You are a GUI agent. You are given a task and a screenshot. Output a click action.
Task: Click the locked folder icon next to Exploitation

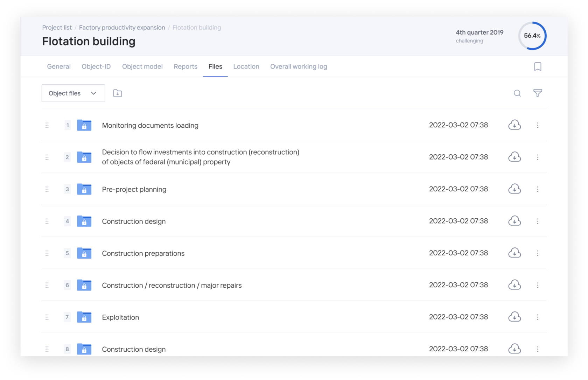[84, 317]
